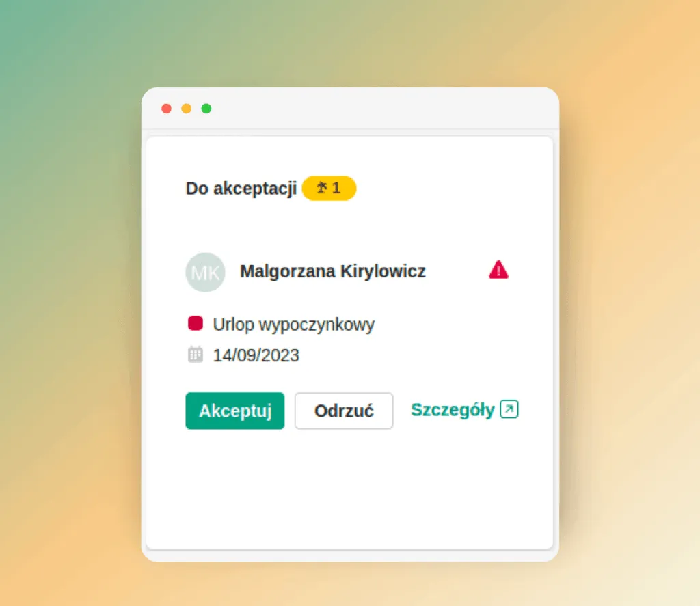Select the name Malgorzana Kirylowicz
Viewport: 700px width, 606px height.
333,271
